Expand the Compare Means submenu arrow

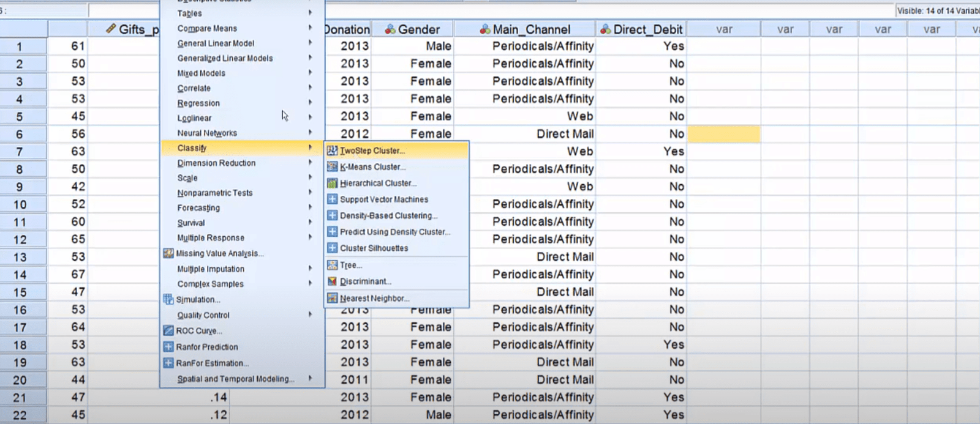click(310, 28)
